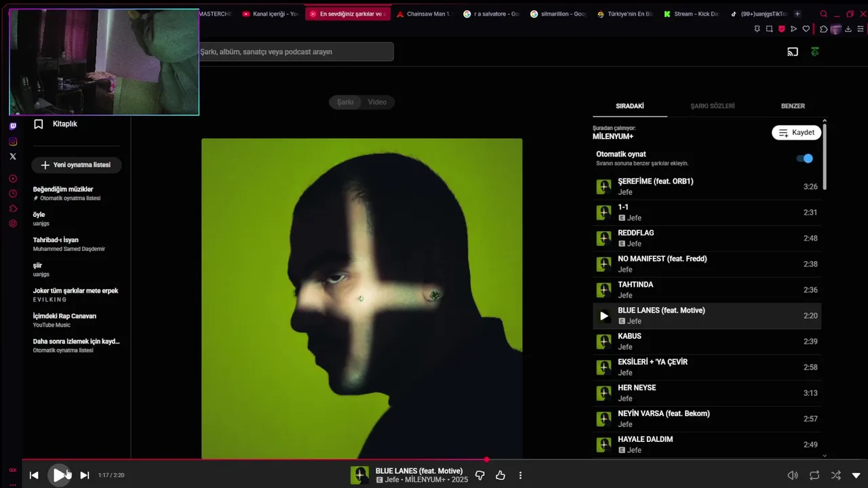Switch to the Chainsaw Man browser tab

[425, 14]
